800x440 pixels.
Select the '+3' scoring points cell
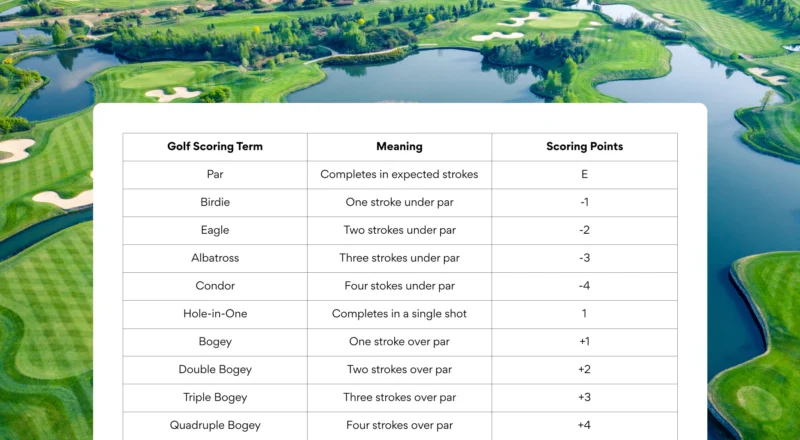[x=584, y=397]
